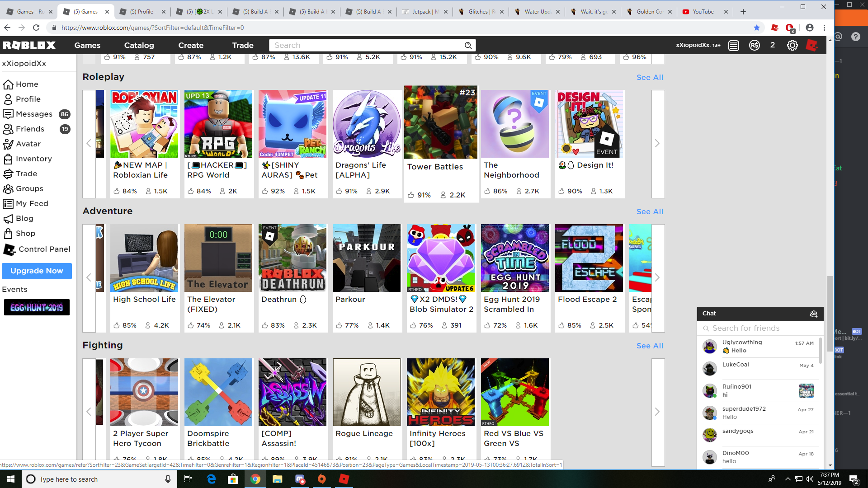
Task: Click See All for Adventure
Action: [x=649, y=212]
